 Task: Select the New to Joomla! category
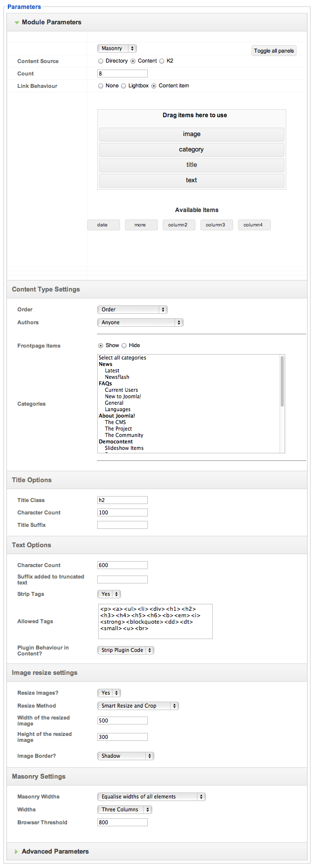(123, 396)
